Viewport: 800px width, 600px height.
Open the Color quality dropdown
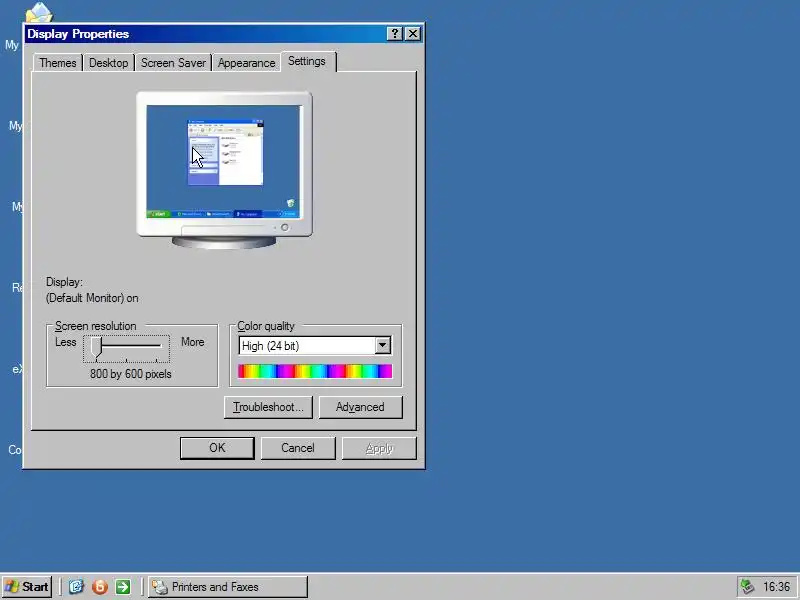tap(315, 345)
